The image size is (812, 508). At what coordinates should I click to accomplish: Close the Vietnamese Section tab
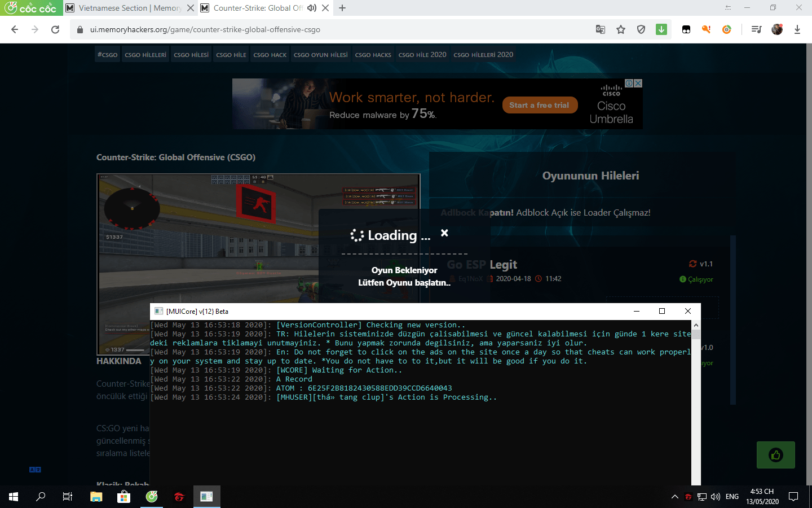click(x=191, y=8)
